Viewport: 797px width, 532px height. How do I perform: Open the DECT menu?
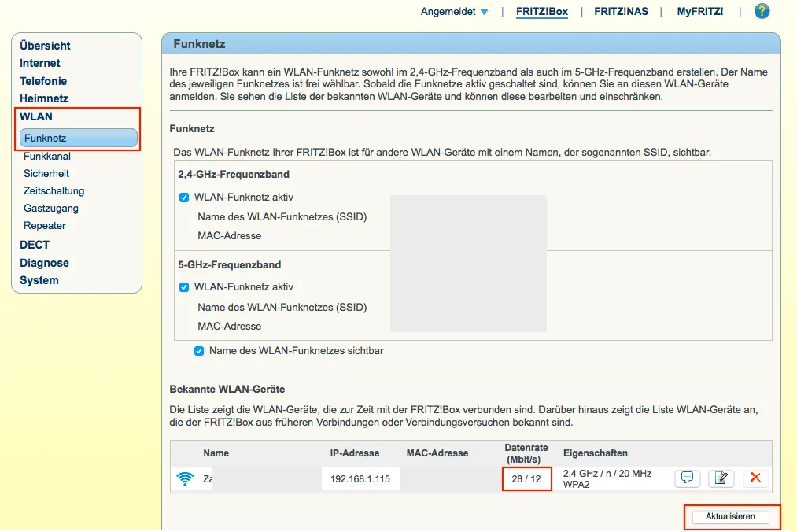click(x=35, y=245)
